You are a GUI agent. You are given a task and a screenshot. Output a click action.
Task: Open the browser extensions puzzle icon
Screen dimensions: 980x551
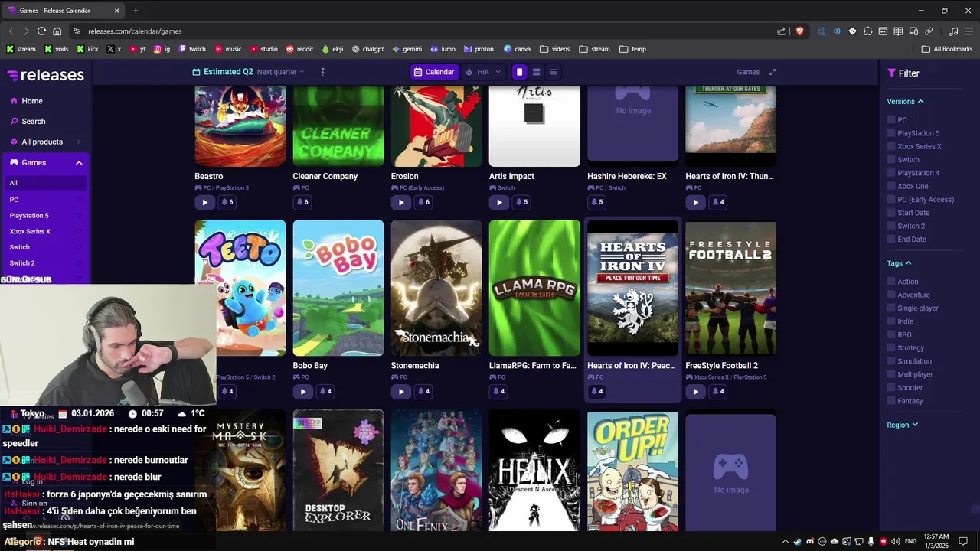coord(867,31)
